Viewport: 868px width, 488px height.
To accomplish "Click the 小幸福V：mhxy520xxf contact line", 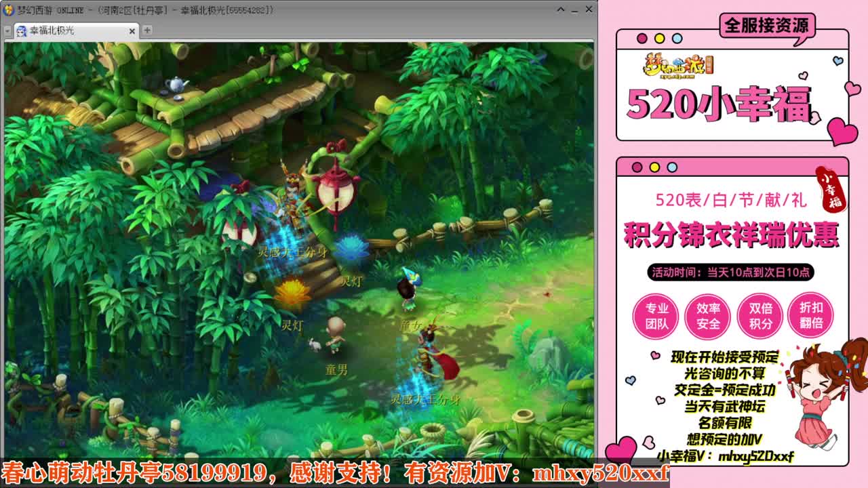I will tap(725, 455).
